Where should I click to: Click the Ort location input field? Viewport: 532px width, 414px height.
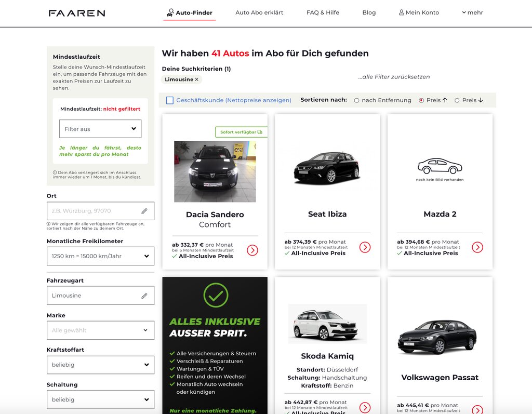[100, 211]
